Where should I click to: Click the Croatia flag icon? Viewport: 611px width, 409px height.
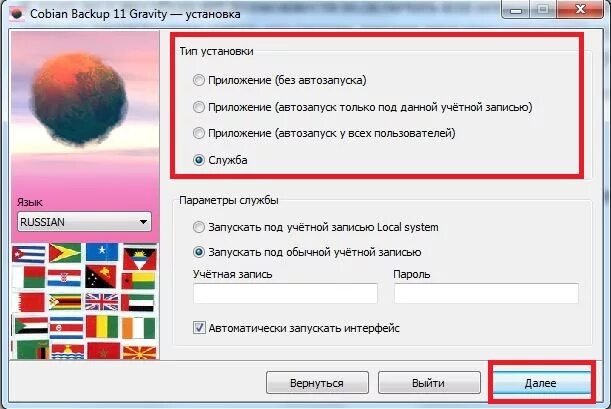(x=64, y=278)
